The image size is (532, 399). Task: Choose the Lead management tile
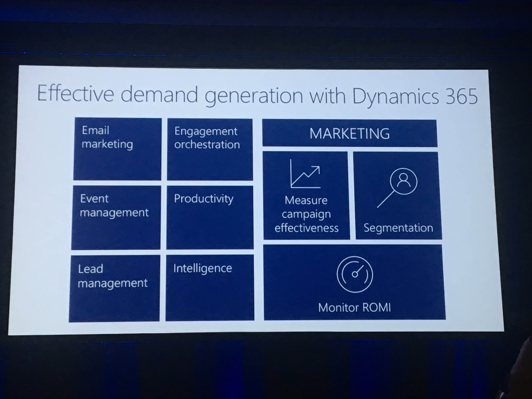click(x=114, y=289)
